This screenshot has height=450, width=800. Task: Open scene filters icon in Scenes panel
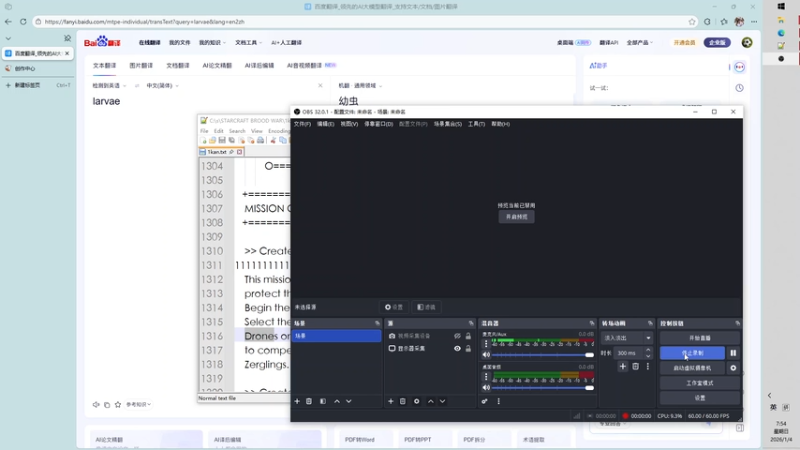[322, 402]
